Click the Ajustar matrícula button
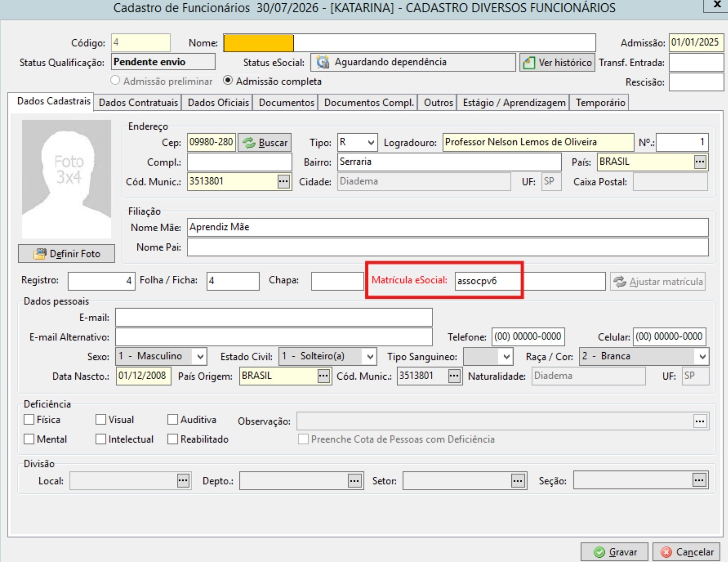This screenshot has height=562, width=728. (x=658, y=282)
